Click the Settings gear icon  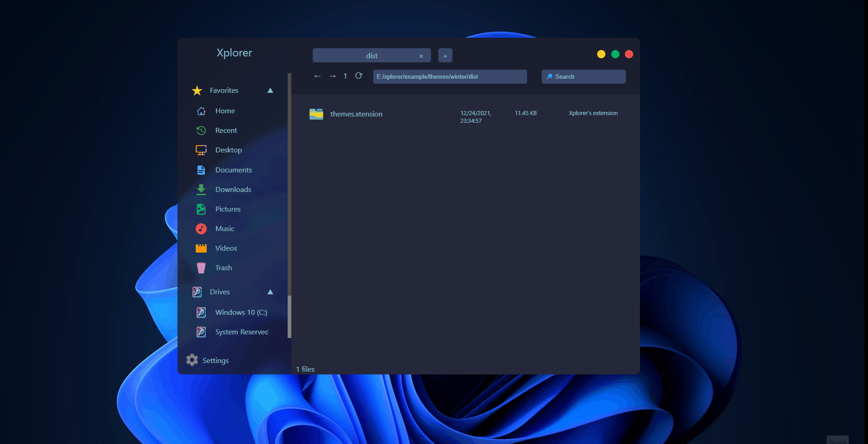coord(192,360)
